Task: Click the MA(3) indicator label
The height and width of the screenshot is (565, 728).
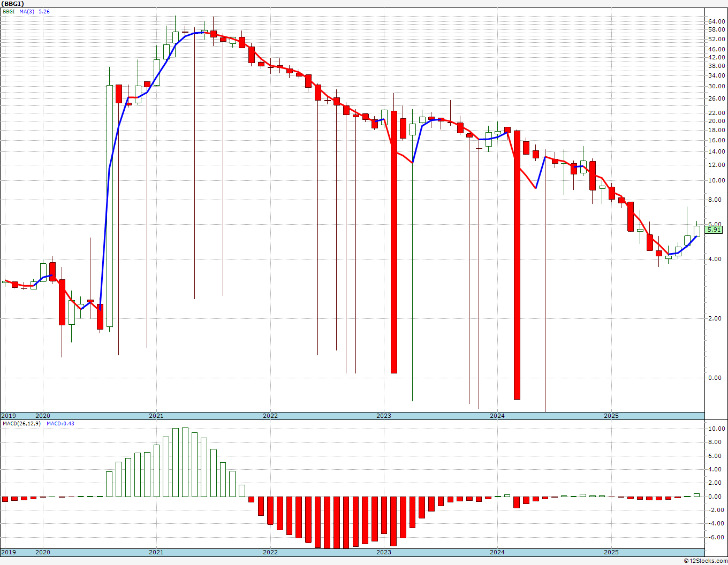Action: coord(27,11)
